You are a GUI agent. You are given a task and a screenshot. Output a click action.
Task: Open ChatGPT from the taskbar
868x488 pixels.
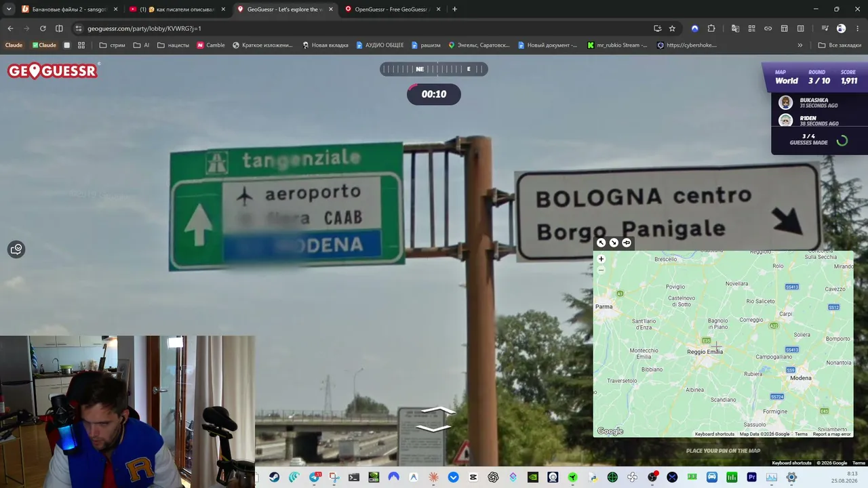493,477
